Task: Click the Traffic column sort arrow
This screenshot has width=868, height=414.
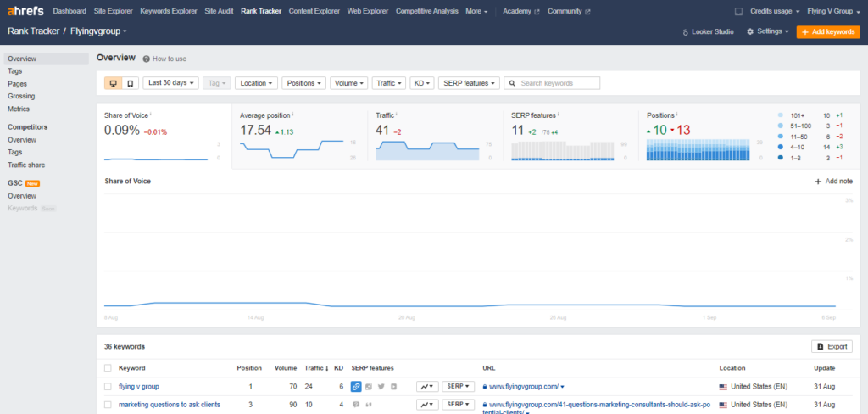Action: pos(326,368)
